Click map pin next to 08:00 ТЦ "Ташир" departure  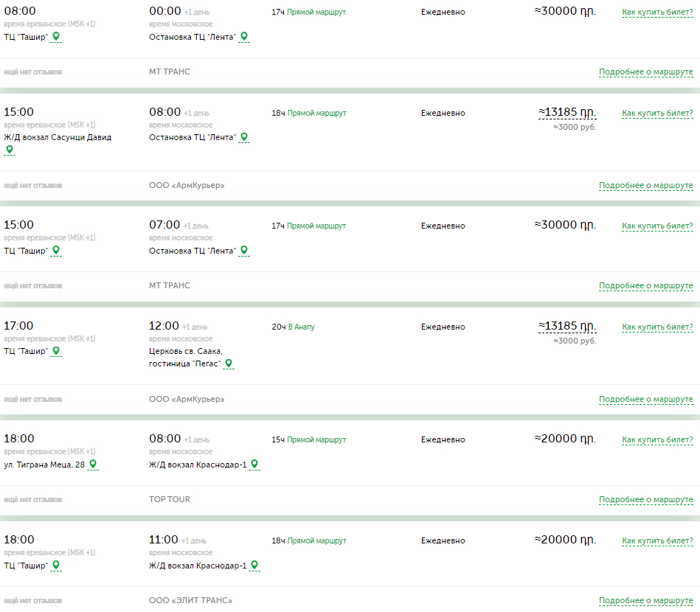[56, 36]
